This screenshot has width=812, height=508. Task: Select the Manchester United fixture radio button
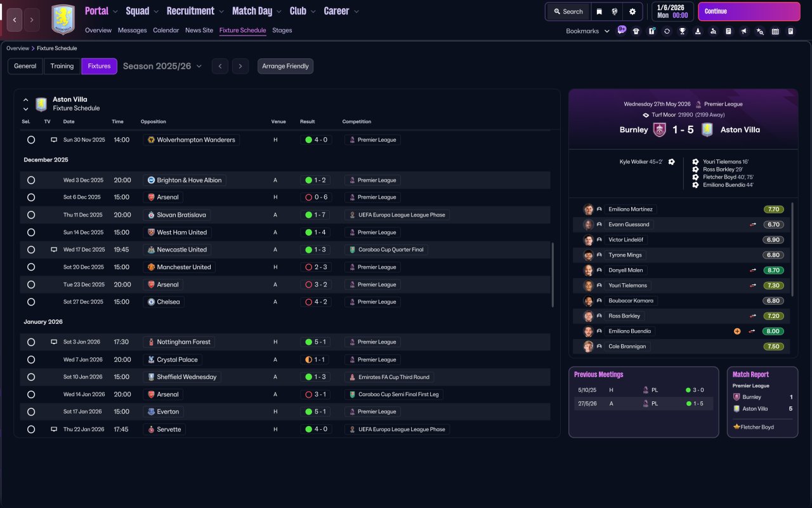pyautogui.click(x=31, y=267)
